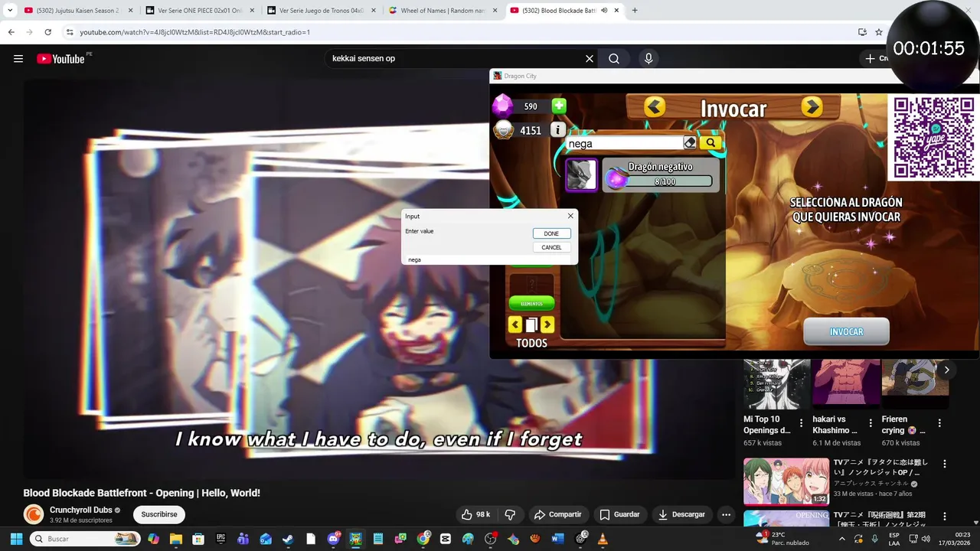Open Word from the taskbar
980x551 pixels.
(557, 539)
